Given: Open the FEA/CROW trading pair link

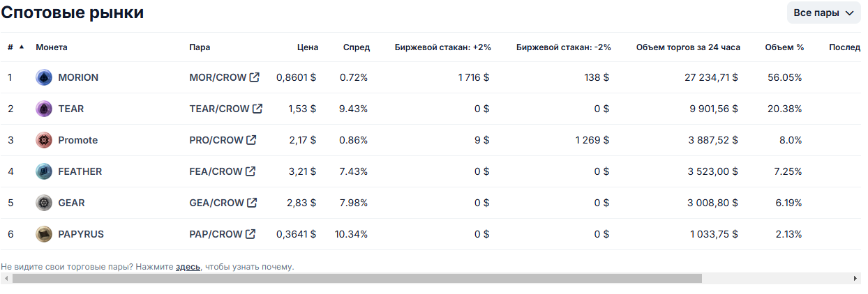Looking at the screenshot, I should point(216,171).
